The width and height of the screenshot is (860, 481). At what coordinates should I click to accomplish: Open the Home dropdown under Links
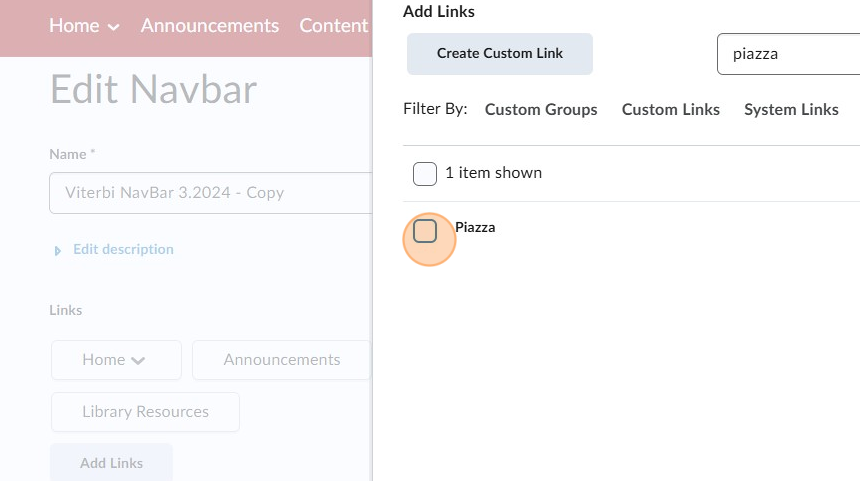coord(116,360)
